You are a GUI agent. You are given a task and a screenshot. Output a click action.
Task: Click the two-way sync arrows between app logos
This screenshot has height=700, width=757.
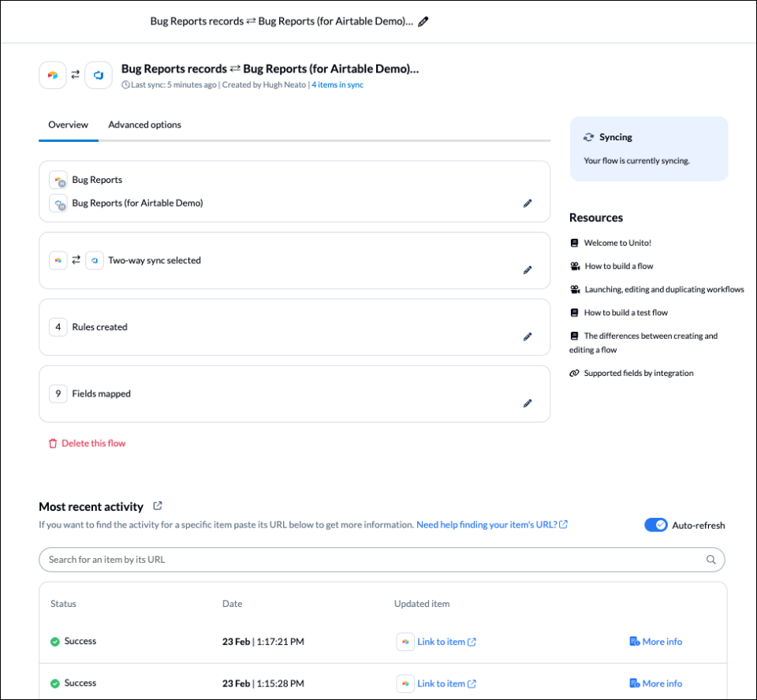(75, 74)
